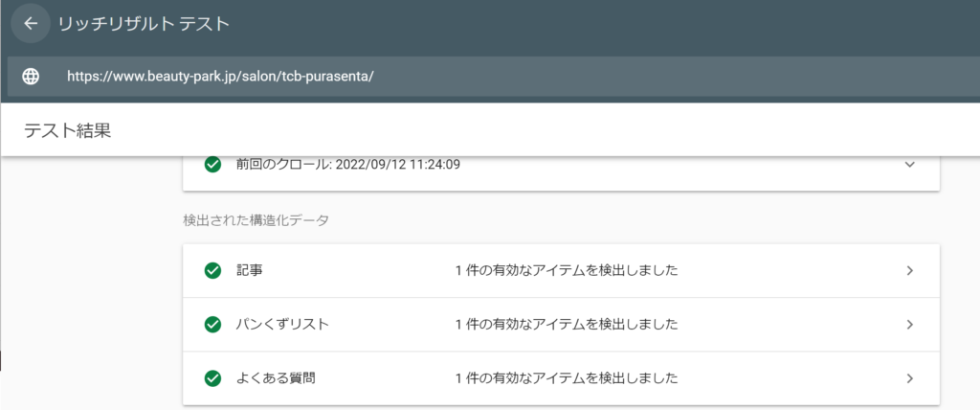Open よくある質問 details via right chevron
The height and width of the screenshot is (410, 980).
910,378
